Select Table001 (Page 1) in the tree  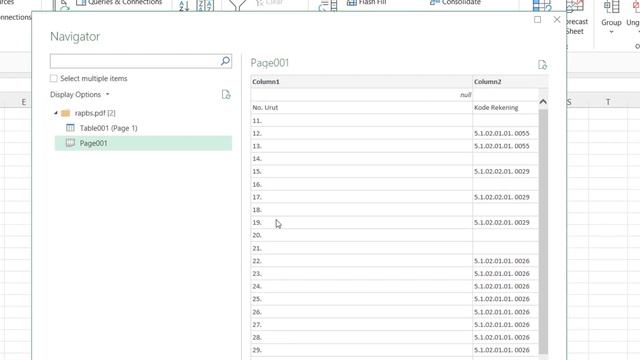pyautogui.click(x=109, y=128)
